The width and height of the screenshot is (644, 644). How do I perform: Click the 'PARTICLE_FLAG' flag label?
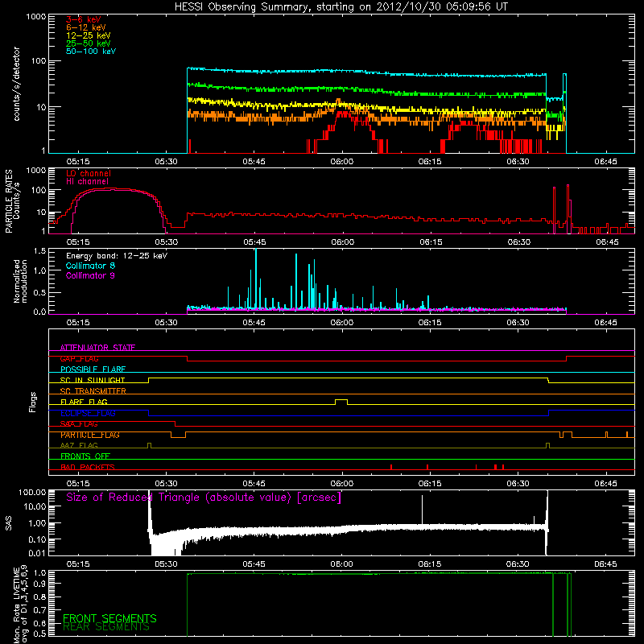90,435
